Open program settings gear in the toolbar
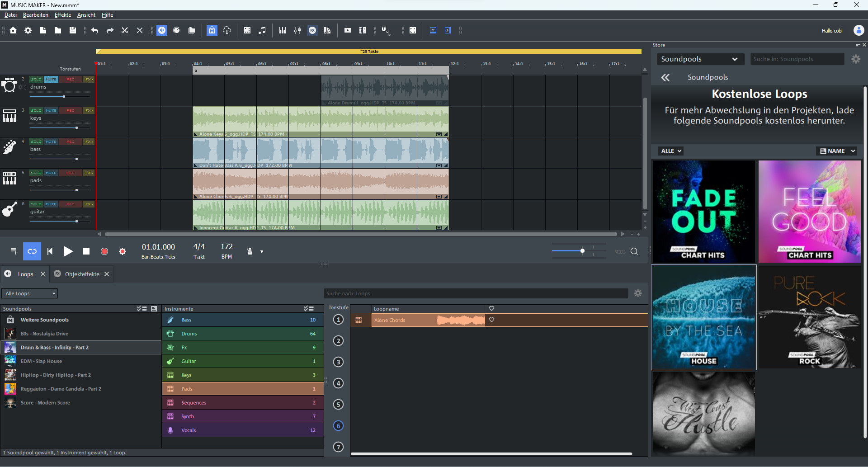This screenshot has height=467, width=868. point(28,30)
